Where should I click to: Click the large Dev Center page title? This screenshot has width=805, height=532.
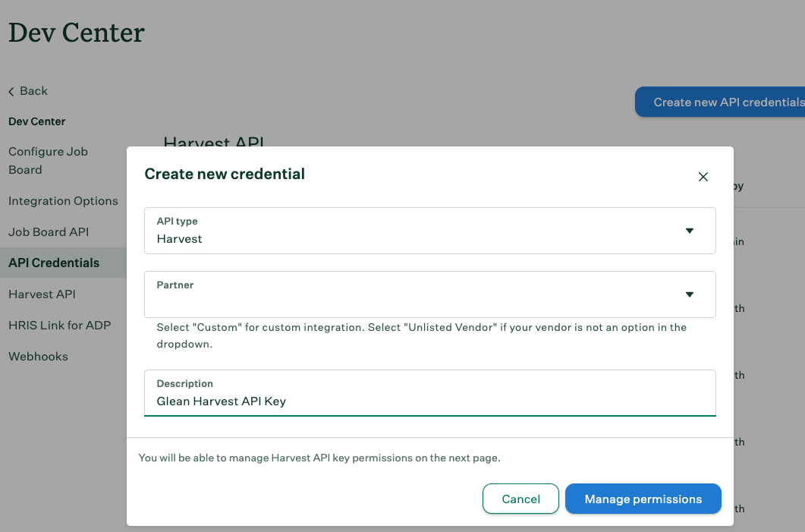[76, 33]
